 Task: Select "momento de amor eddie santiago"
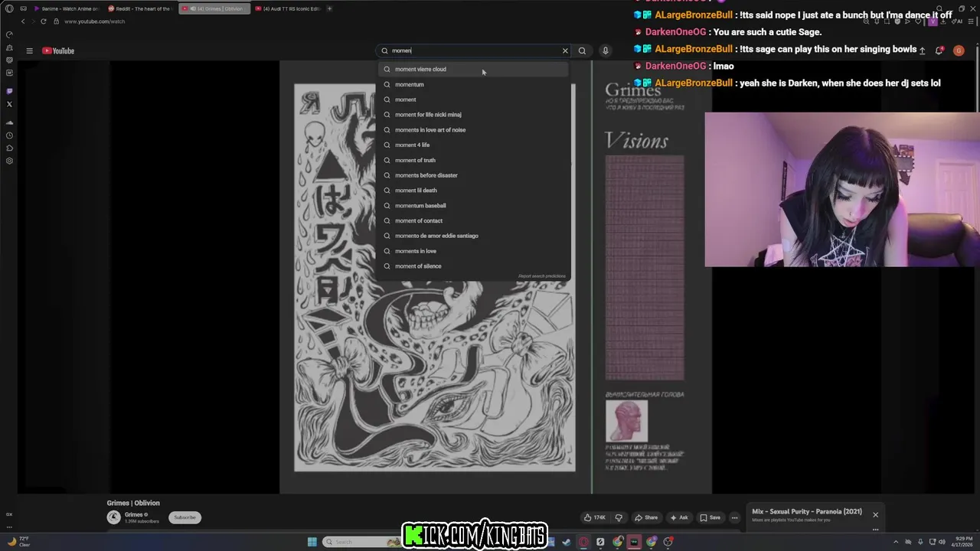click(473, 236)
